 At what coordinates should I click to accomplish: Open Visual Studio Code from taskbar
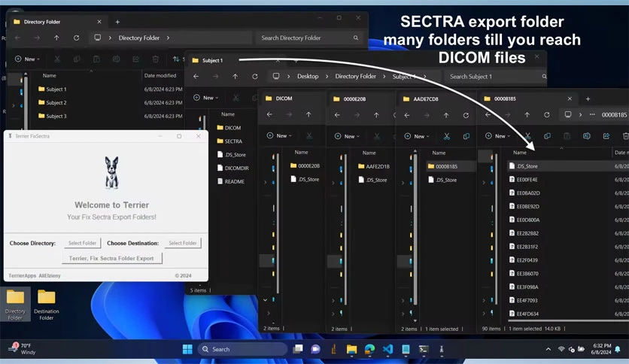[x=387, y=349]
